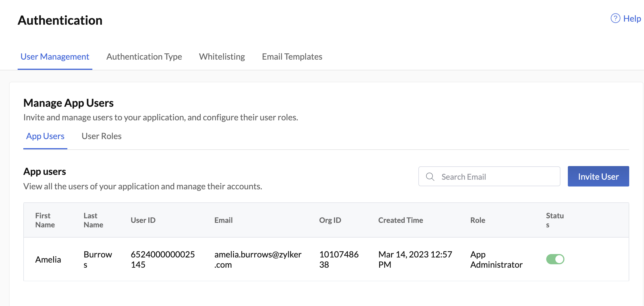644x306 pixels.
Task: Click the Role column header
Action: [477, 220]
